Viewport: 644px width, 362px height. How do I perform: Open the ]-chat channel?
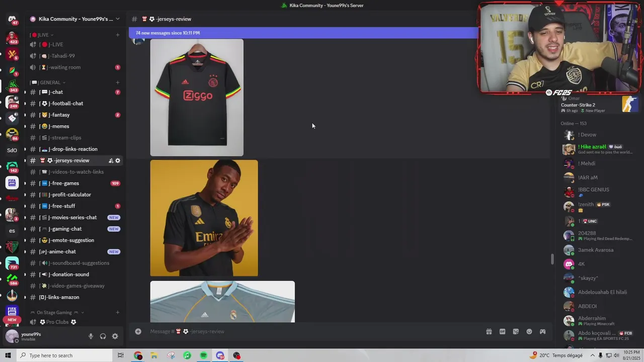point(74,92)
